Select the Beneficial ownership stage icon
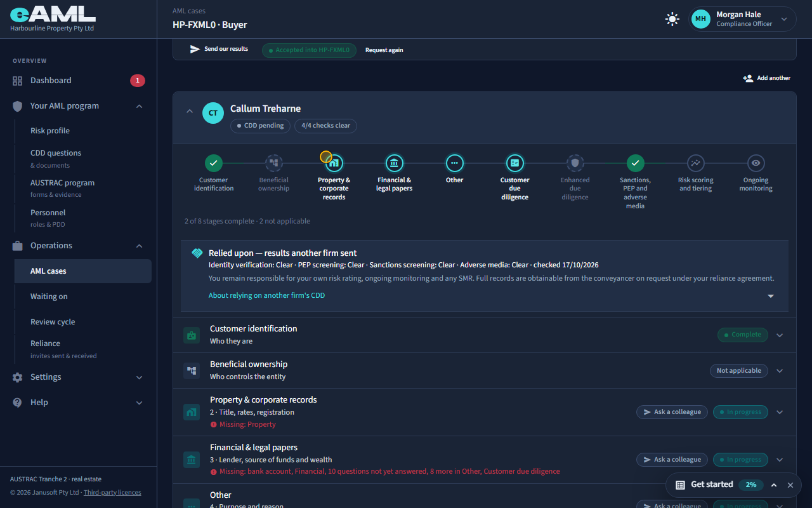Image resolution: width=812 pixels, height=508 pixels. [274, 163]
